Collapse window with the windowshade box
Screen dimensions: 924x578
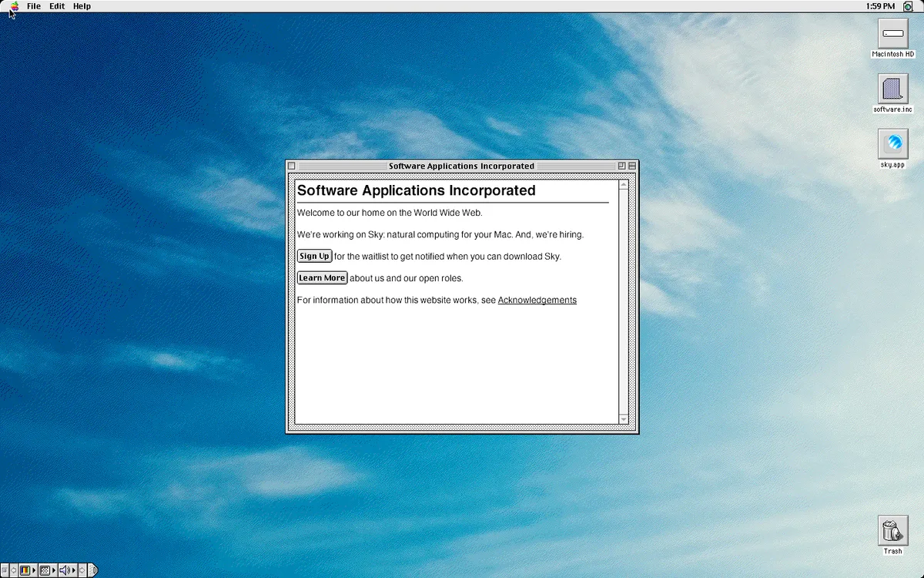coord(632,166)
